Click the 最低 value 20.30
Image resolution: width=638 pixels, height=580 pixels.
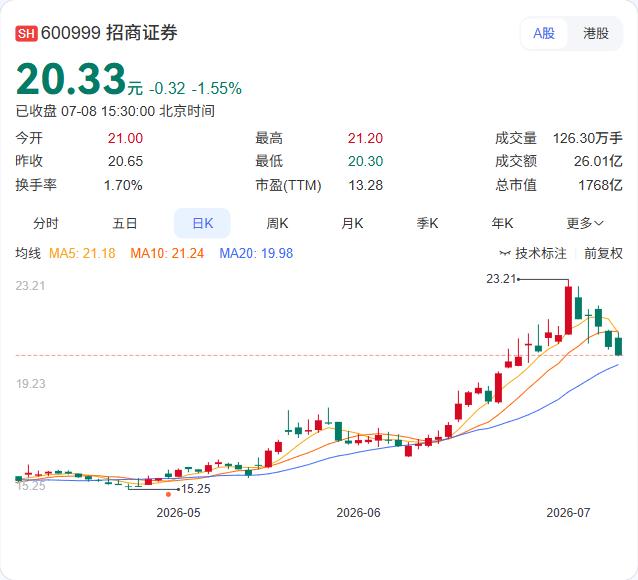[x=365, y=162]
